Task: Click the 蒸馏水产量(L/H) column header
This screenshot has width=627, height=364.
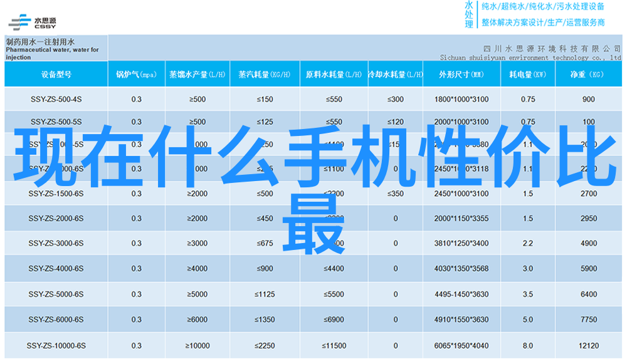Action: coord(198,75)
